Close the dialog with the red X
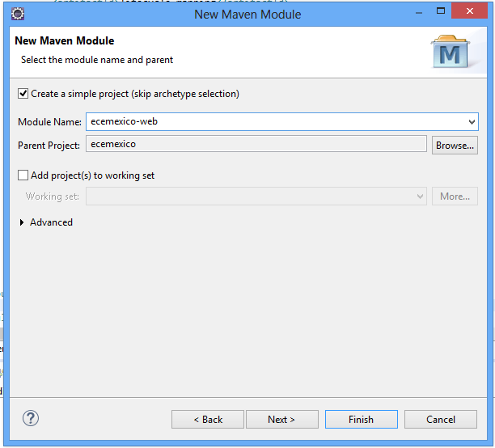495x448 pixels. click(469, 11)
